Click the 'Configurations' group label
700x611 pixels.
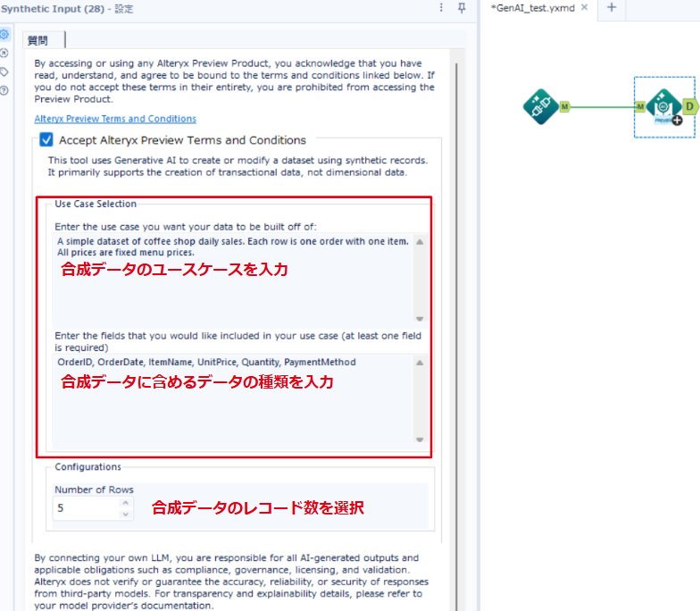(87, 466)
